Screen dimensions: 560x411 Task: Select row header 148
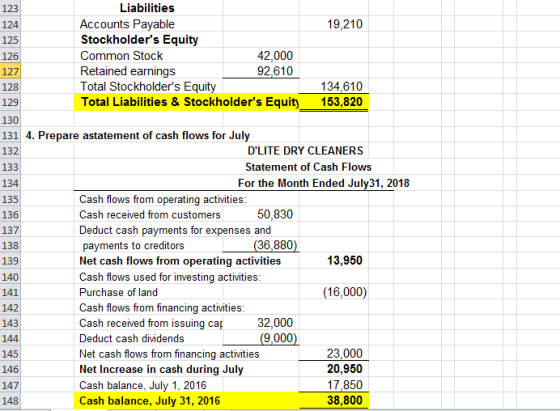tap(10, 401)
